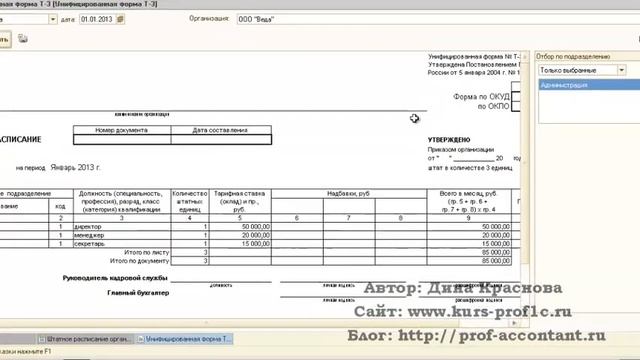Click 'Руководитель кадровой службы' label

point(115,278)
